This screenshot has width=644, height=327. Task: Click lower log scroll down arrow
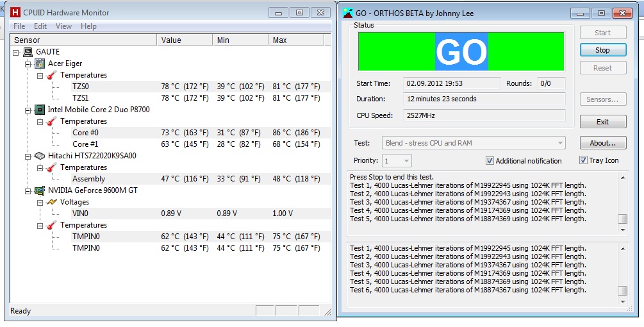623,302
